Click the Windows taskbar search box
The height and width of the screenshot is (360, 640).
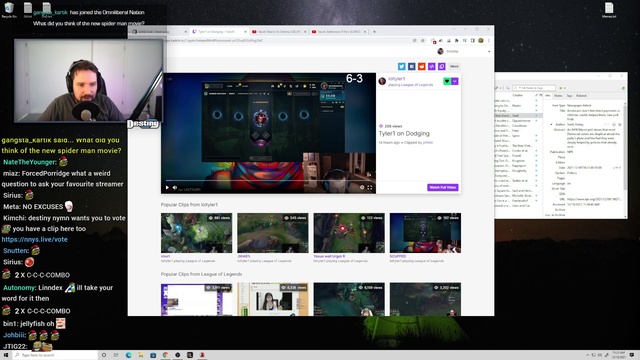click(56, 355)
